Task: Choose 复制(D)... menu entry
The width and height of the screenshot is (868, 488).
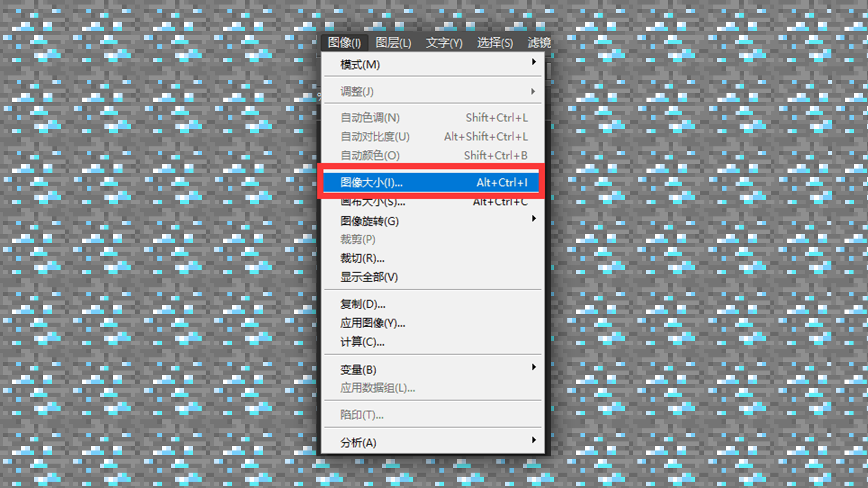Action: (431, 304)
